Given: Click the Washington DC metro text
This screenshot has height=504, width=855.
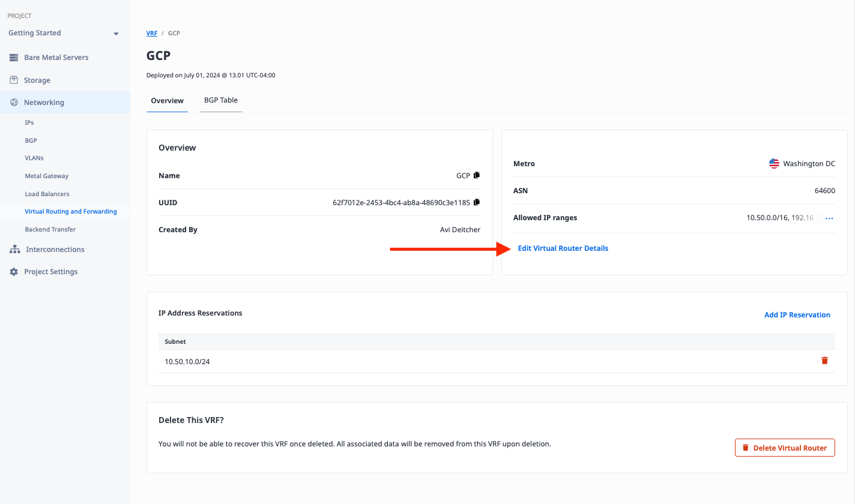Looking at the screenshot, I should coord(809,164).
